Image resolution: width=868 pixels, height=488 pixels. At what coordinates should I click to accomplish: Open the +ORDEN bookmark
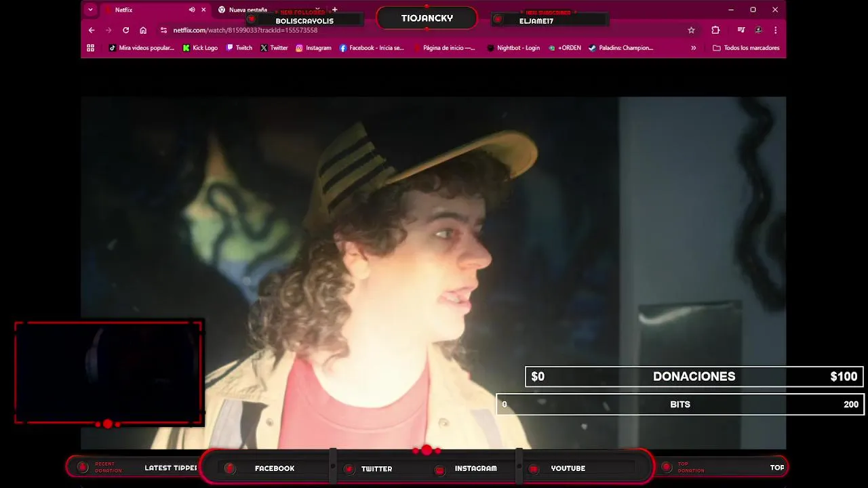coord(564,48)
